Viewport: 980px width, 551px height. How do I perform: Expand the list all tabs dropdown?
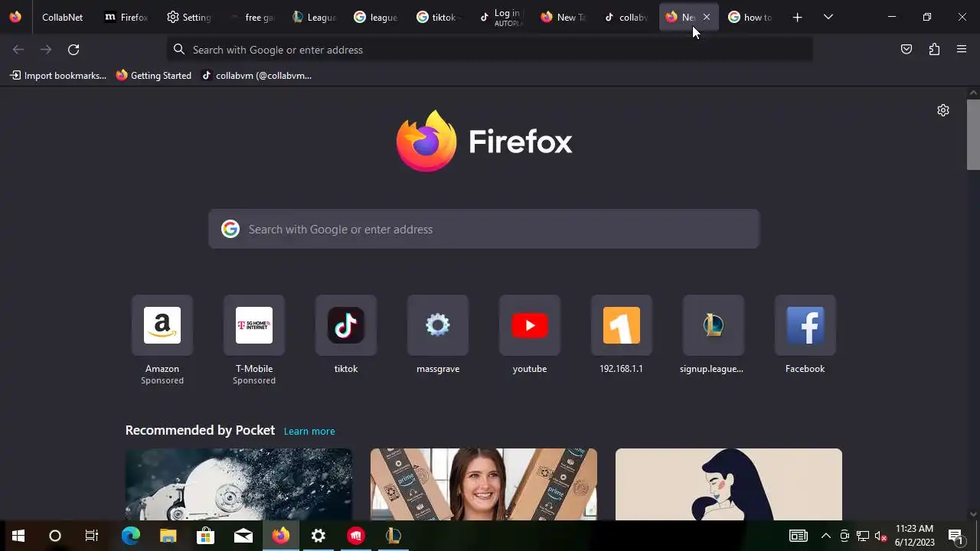[x=828, y=17]
